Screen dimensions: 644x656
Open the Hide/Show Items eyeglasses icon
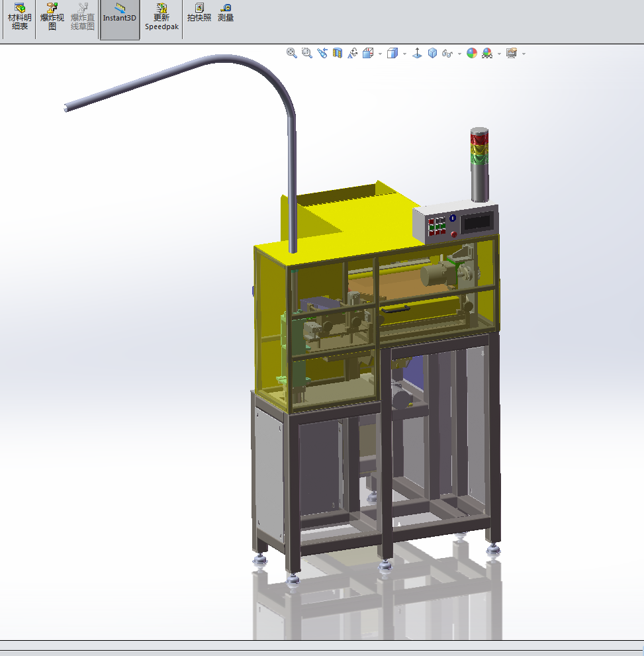(x=445, y=53)
